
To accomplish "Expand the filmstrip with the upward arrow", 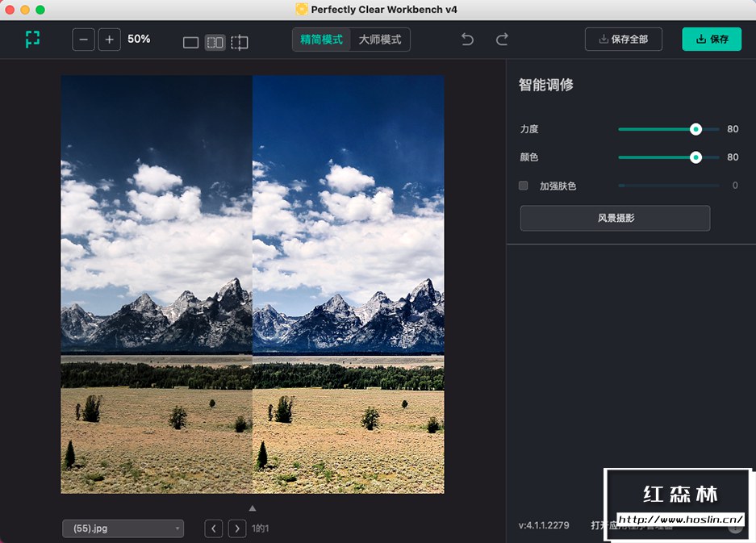I will pos(252,508).
